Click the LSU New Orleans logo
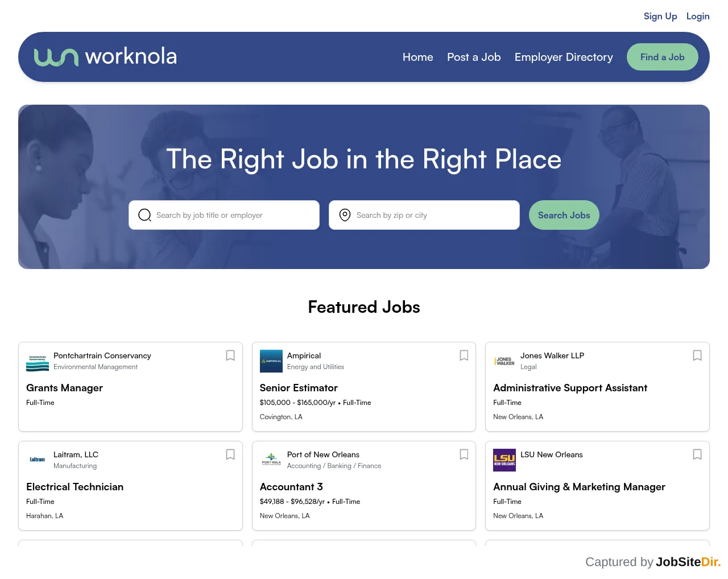The height and width of the screenshot is (579, 728). (504, 460)
